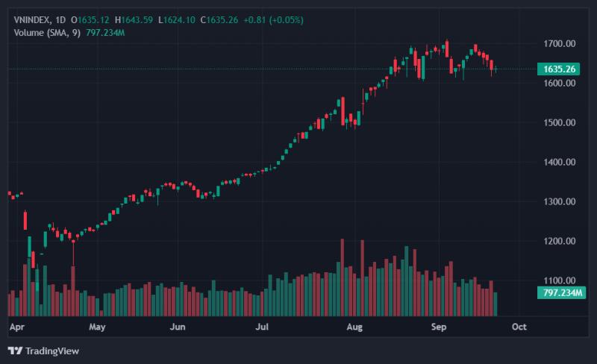
Task: Click the Aug label on time axis
Action: point(354,327)
